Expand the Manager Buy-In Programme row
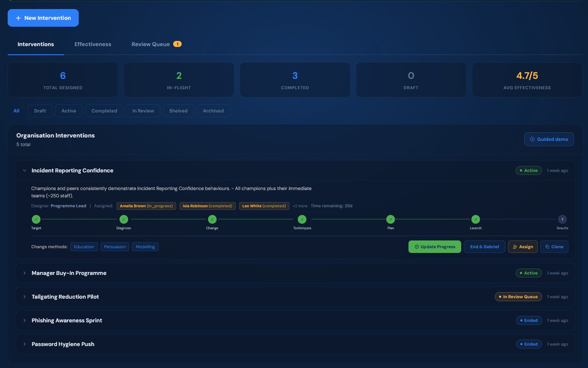Viewport: 588px width, 368px height. pos(24,273)
